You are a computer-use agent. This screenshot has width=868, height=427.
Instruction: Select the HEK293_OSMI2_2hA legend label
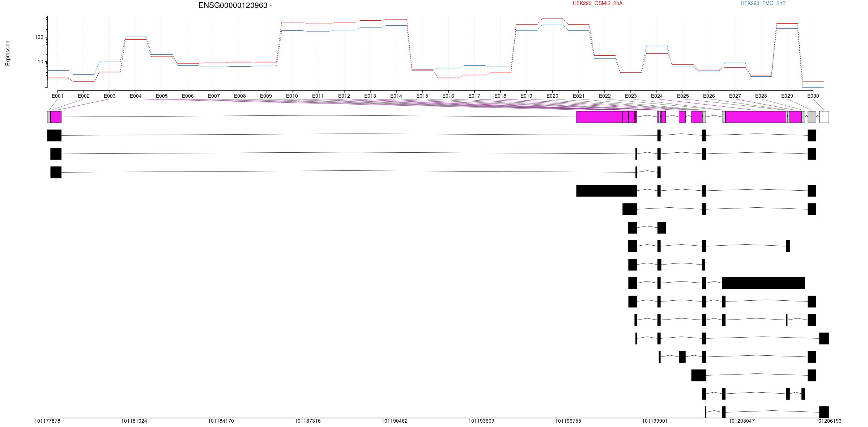point(597,3)
